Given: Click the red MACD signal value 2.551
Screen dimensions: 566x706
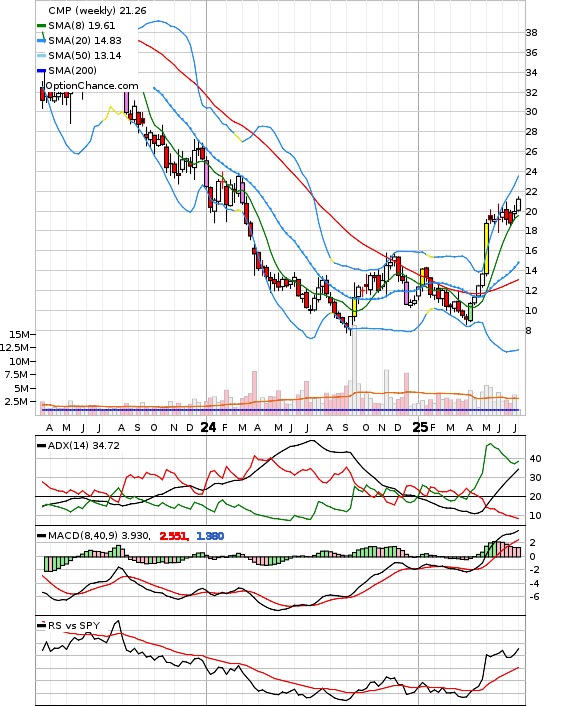Looking at the screenshot, I should pyautogui.click(x=174, y=536).
